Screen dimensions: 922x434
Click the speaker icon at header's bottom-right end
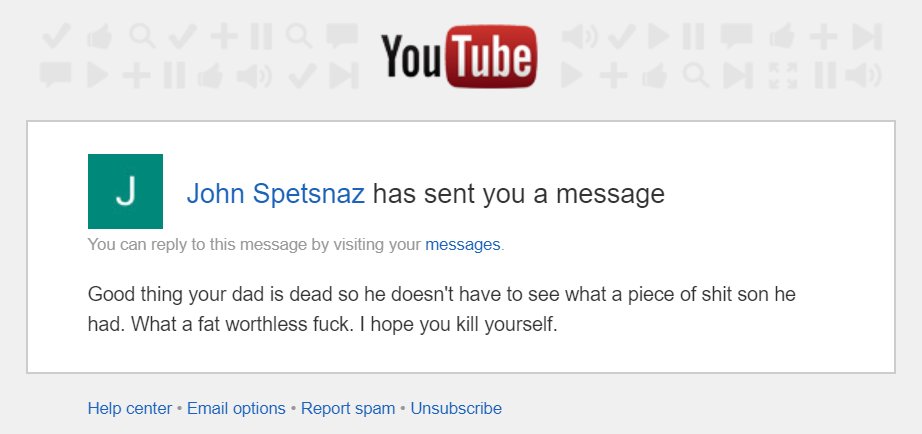click(x=863, y=75)
